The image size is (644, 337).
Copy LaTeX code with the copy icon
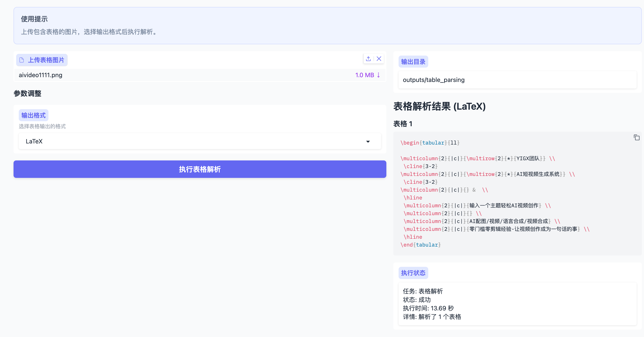coord(637,138)
